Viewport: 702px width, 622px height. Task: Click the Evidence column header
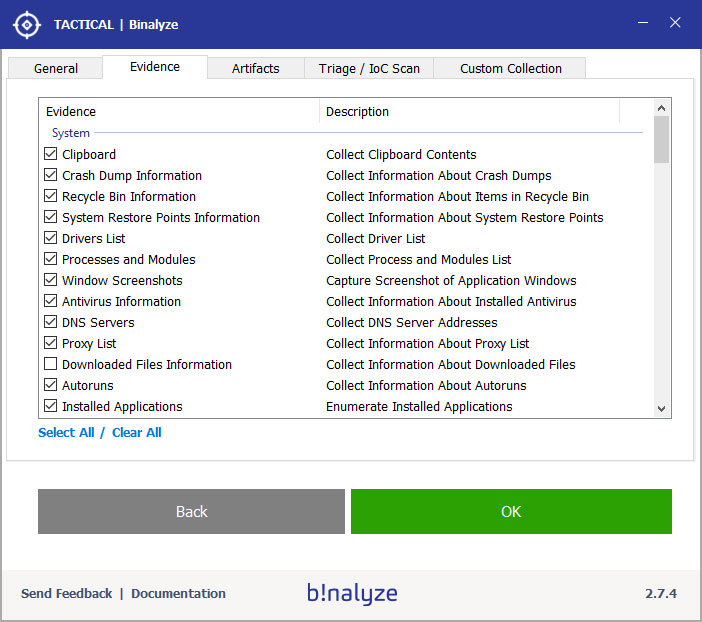[179, 112]
